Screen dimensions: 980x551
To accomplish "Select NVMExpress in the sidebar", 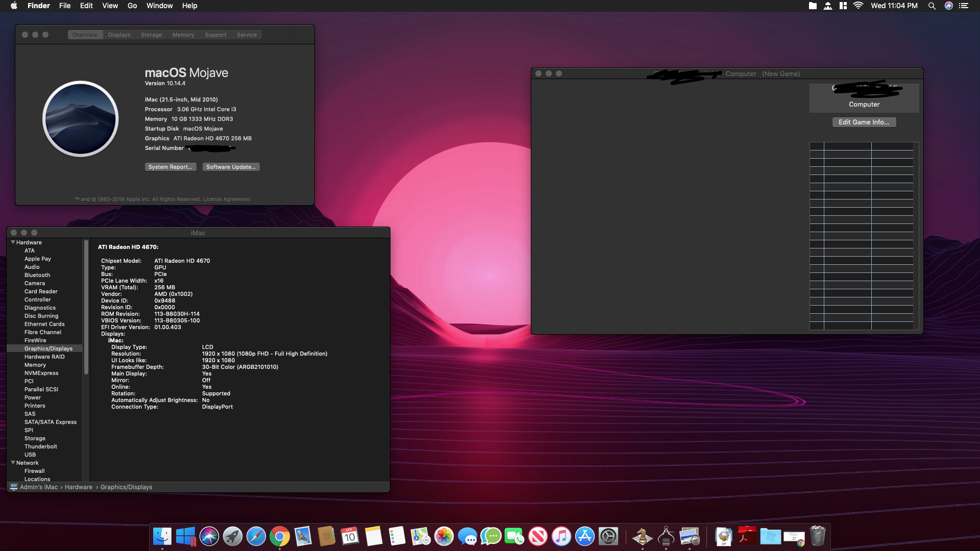I will pos(41,373).
